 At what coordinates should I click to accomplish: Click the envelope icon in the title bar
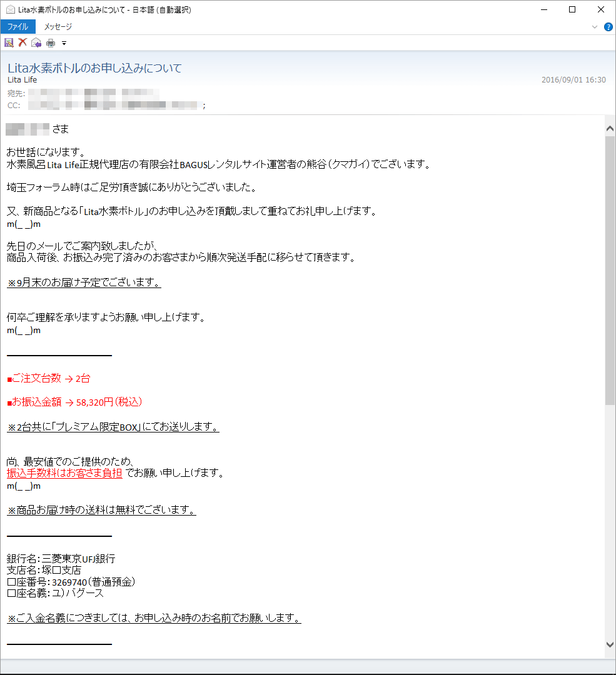click(11, 9)
